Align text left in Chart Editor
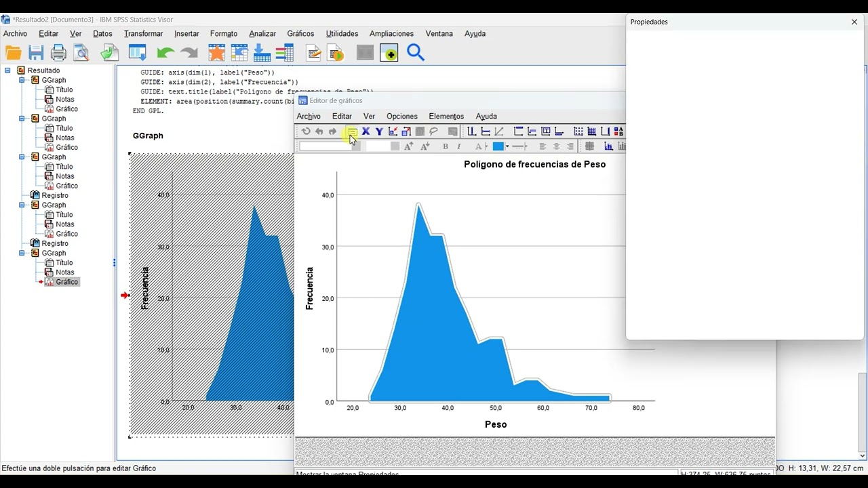This screenshot has width=868, height=488. coord(542,146)
